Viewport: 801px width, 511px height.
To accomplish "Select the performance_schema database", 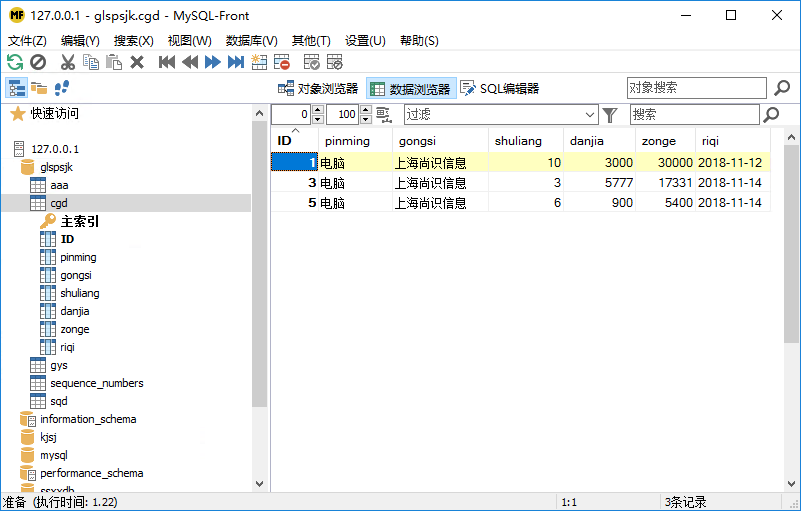I will pyautogui.click(x=91, y=473).
